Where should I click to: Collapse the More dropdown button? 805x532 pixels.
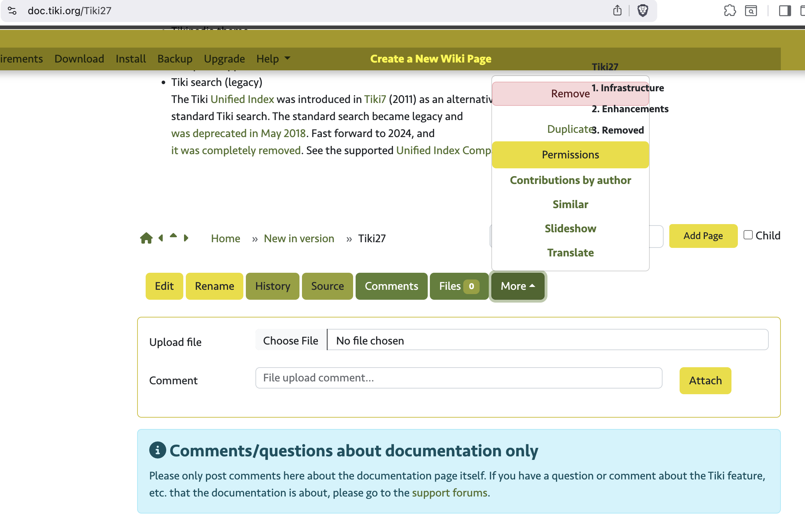[518, 286]
